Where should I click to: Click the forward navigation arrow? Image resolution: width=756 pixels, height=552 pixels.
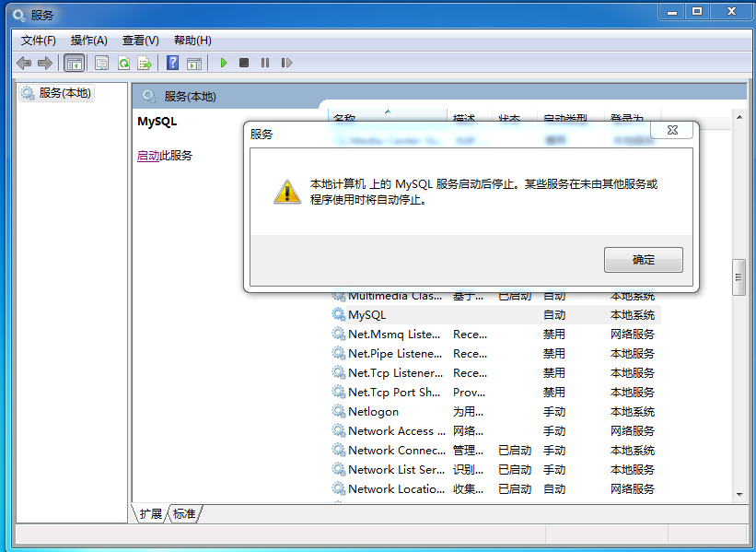[x=43, y=63]
